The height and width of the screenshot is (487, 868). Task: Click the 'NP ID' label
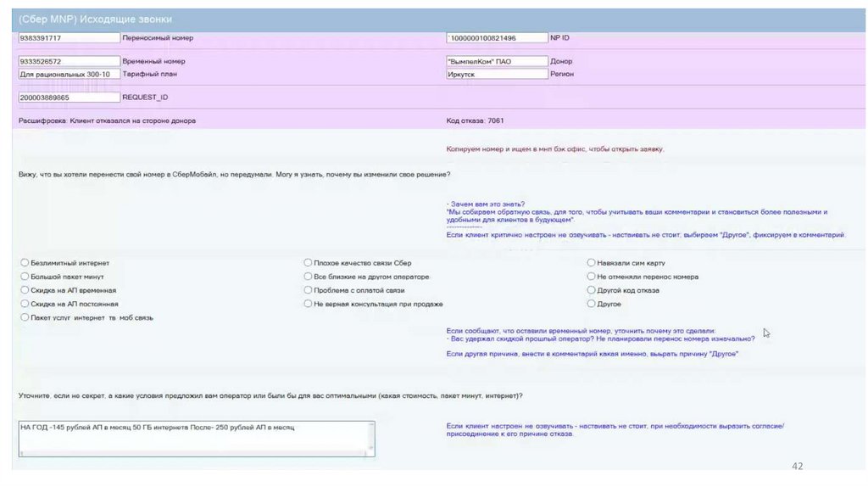[559, 37]
